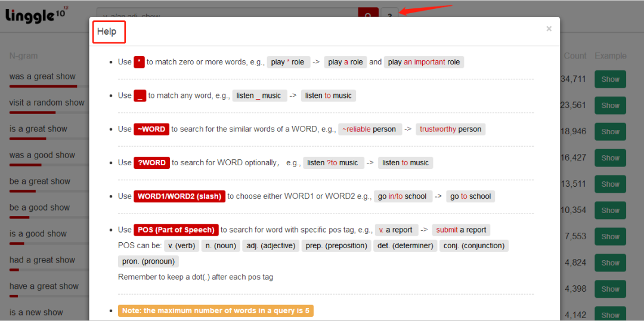Image resolution: width=644 pixels, height=321 pixels.
Task: Click the red underscore wildcard tag
Action: [140, 96]
